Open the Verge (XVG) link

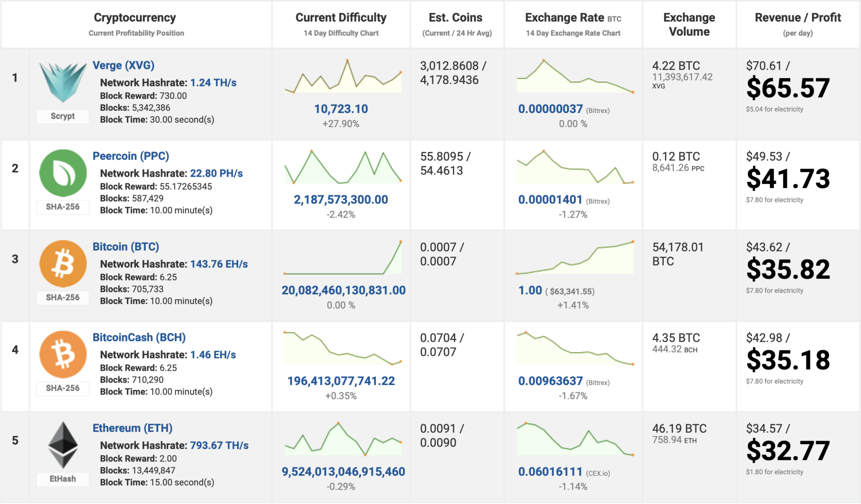point(124,66)
